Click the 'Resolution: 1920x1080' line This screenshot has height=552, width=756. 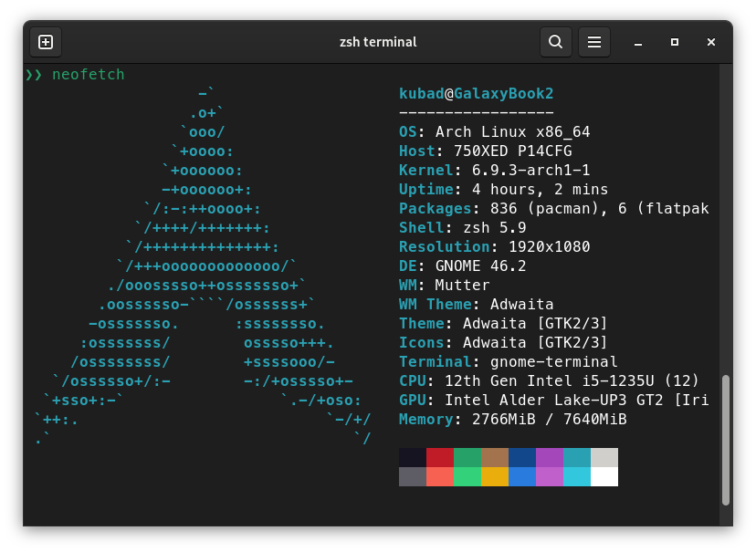pyautogui.click(x=494, y=246)
